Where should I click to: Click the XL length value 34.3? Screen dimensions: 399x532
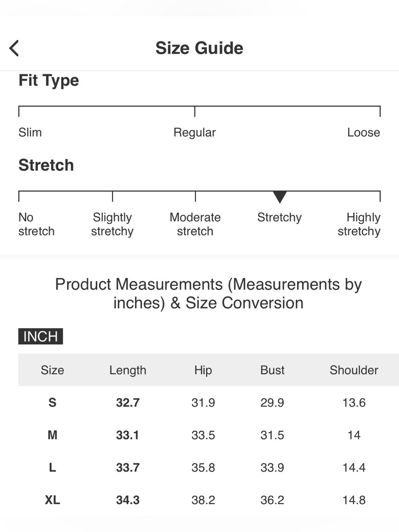point(128,500)
